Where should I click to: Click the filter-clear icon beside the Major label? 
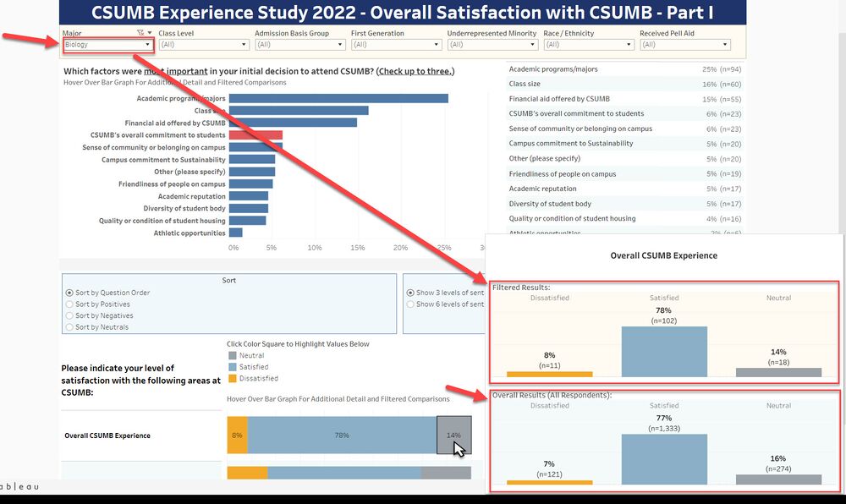click(140, 33)
